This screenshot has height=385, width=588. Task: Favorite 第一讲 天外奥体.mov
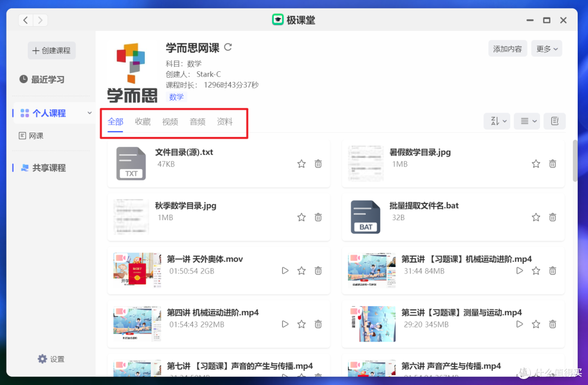pos(302,270)
